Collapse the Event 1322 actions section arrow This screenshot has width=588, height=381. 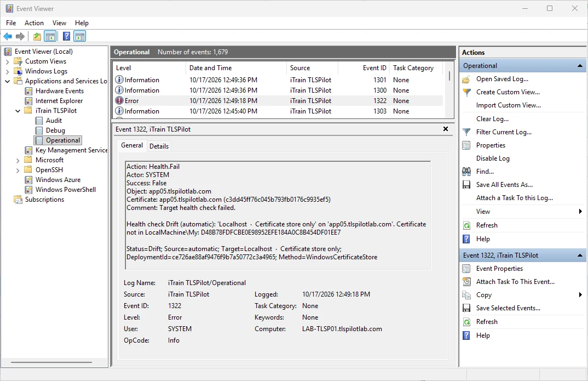coord(580,255)
